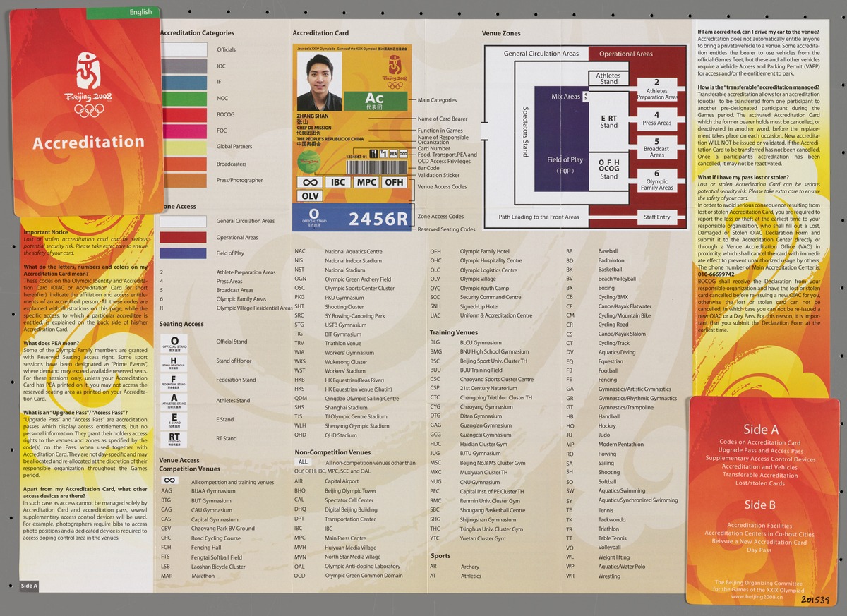Select the RT Stand seating icon
Screen dimensions: 847x616
tap(174, 439)
